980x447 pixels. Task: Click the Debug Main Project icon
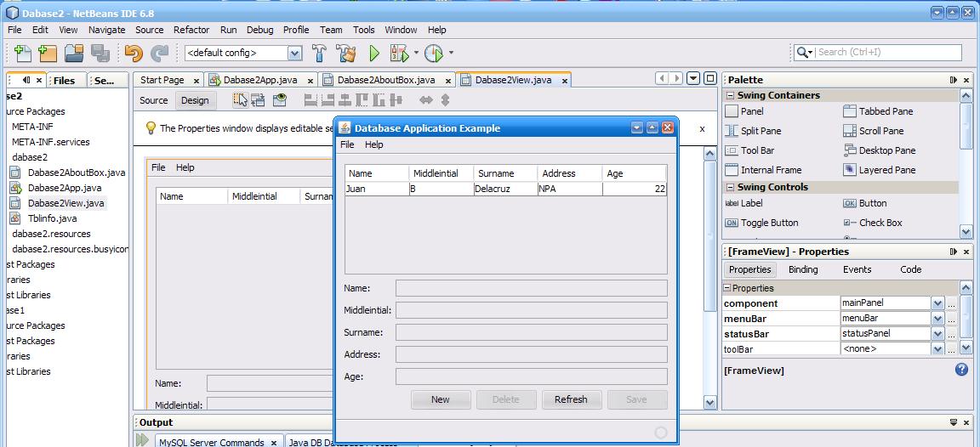[399, 53]
